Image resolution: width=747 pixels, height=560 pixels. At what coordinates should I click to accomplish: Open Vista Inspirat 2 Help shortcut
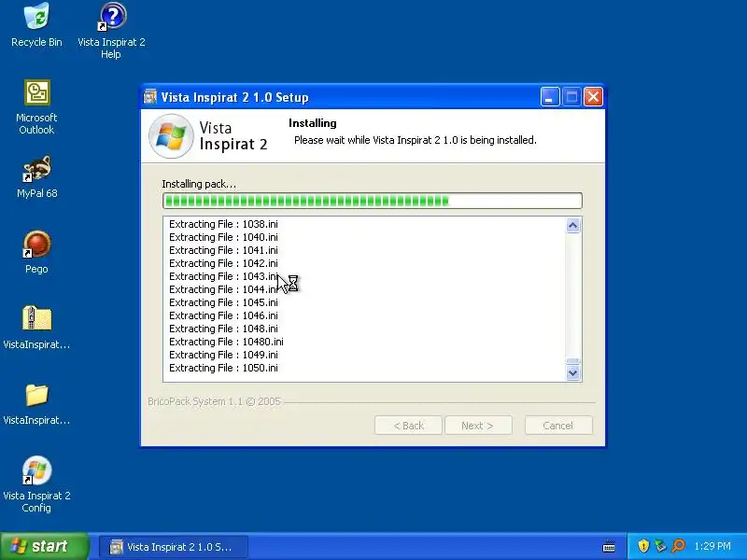click(x=111, y=31)
